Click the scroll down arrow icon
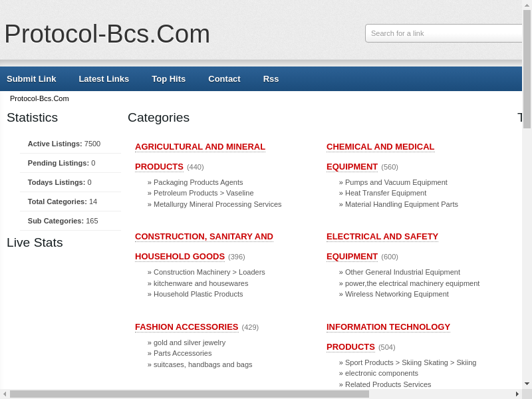 [x=527, y=384]
